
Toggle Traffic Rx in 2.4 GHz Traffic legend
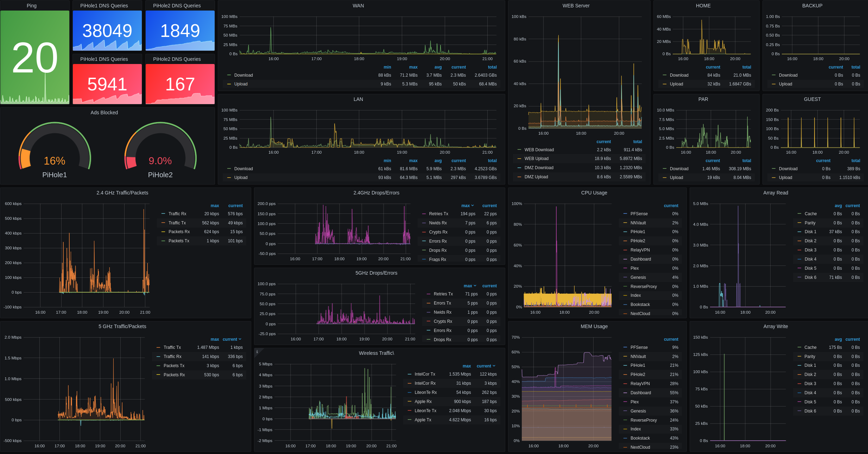point(177,214)
